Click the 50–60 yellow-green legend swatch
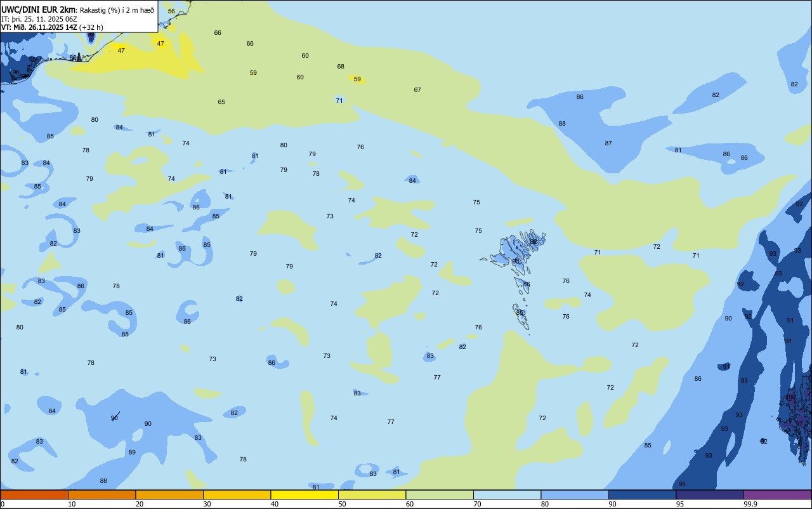Viewport: 812px width, 509px height. point(372,494)
